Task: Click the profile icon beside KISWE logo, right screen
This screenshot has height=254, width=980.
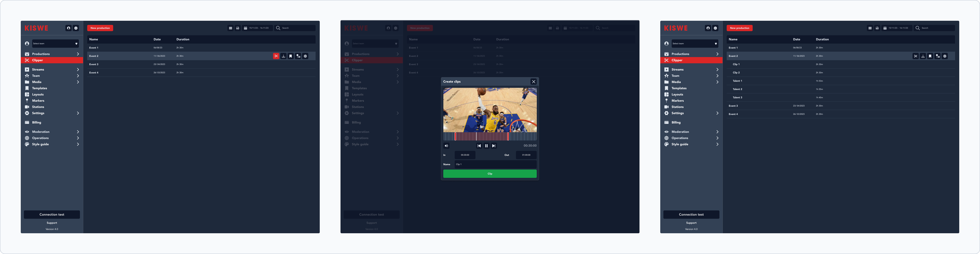Action: pyautogui.click(x=708, y=28)
